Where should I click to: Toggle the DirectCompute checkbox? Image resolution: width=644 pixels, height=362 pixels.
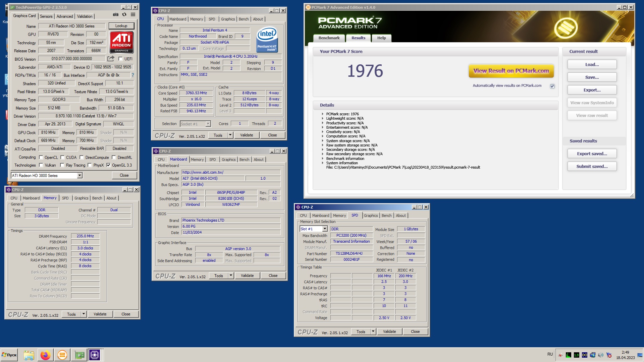(x=82, y=157)
